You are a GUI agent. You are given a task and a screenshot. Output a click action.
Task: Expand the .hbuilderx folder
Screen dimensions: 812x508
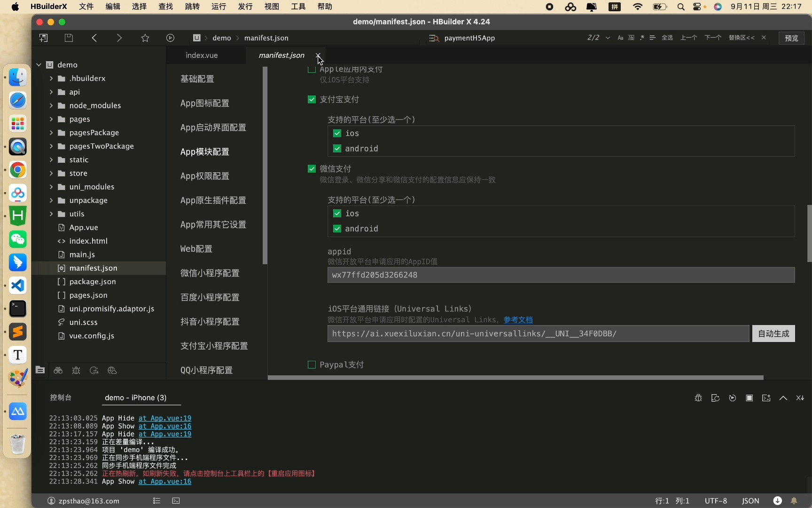[51, 79]
